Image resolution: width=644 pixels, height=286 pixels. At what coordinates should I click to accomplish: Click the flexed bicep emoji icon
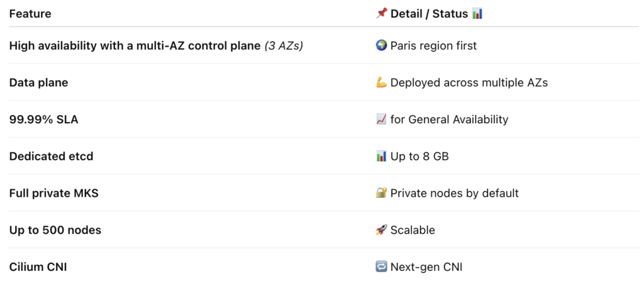pyautogui.click(x=381, y=82)
